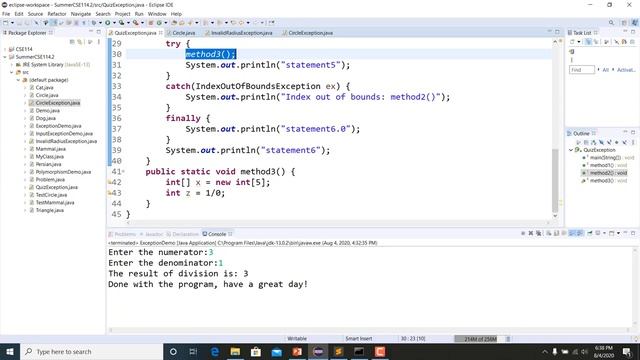The width and height of the screenshot is (640, 360).
Task: Open Microsoft Edge from taskbar
Action: tap(215, 351)
